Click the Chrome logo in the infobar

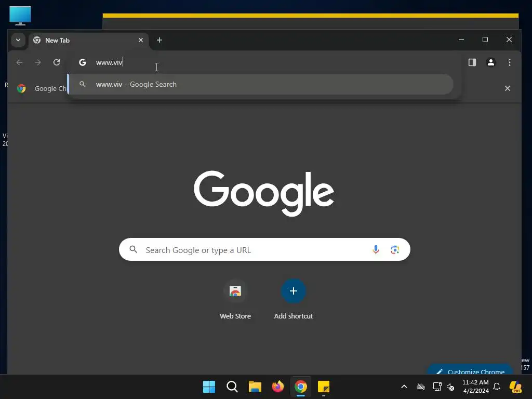[21, 88]
